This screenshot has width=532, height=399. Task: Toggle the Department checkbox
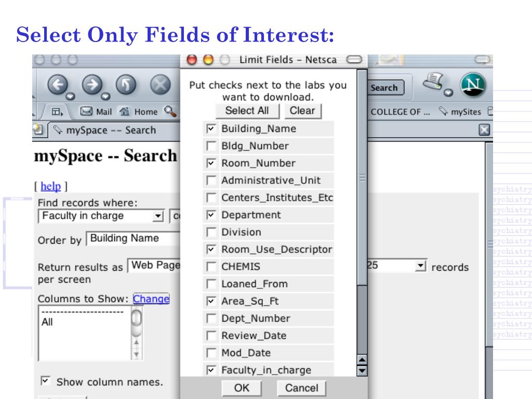coord(211,215)
